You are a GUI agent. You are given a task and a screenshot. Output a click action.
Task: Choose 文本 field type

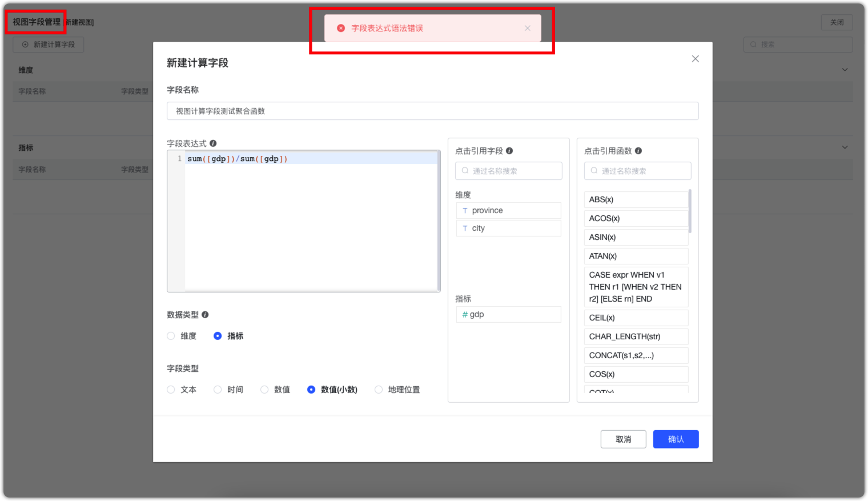coord(171,390)
